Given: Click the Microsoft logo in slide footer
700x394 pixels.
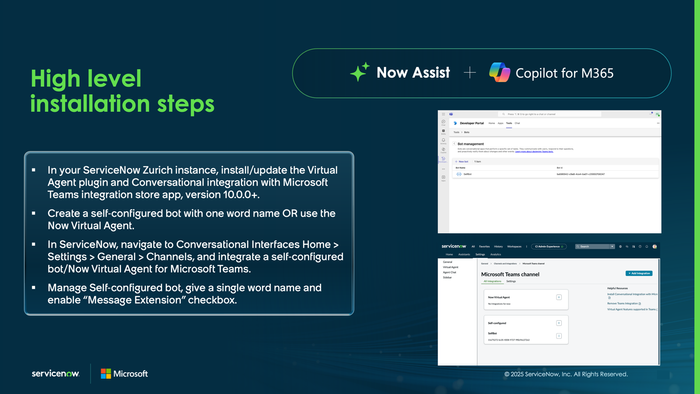Looking at the screenshot, I should (125, 373).
